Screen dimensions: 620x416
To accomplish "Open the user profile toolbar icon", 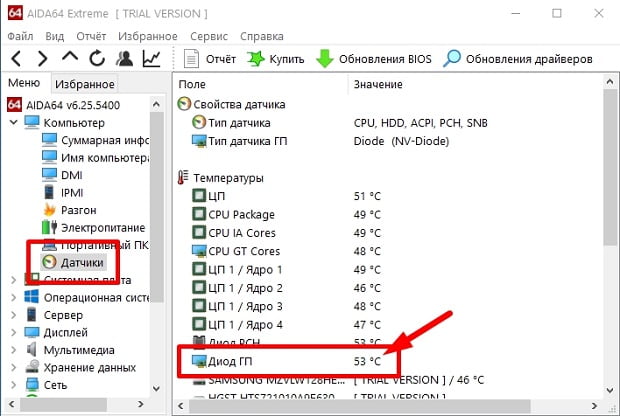I will (x=124, y=59).
